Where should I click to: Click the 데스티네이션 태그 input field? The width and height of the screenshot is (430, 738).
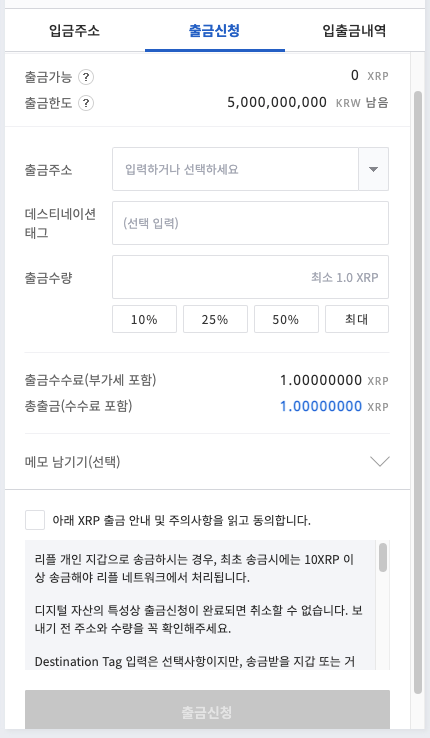250,223
